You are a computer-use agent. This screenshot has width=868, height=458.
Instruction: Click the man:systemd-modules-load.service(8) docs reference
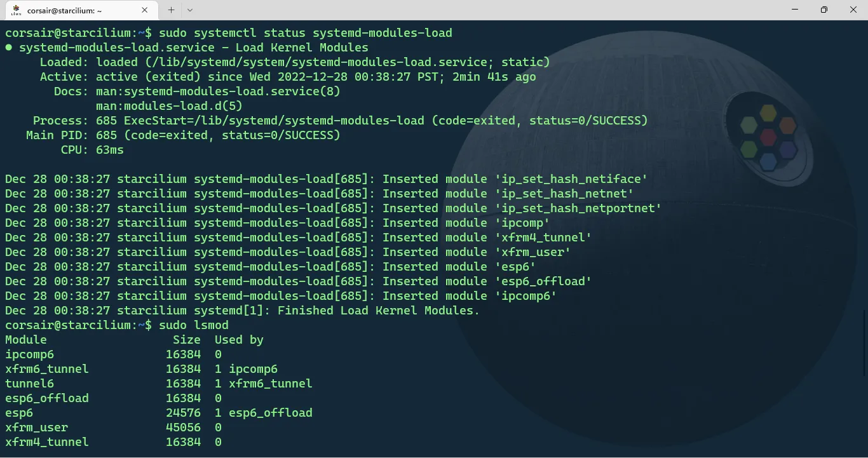pyautogui.click(x=218, y=91)
